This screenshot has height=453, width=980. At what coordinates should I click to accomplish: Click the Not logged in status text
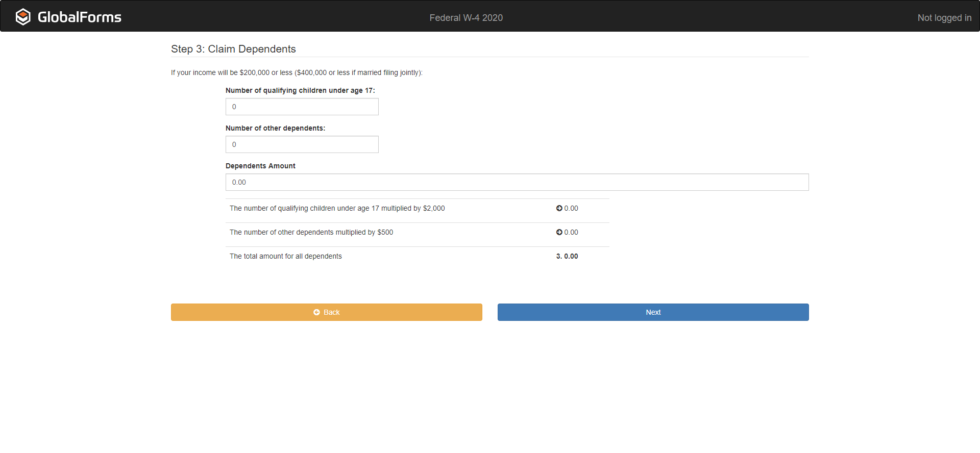point(944,18)
